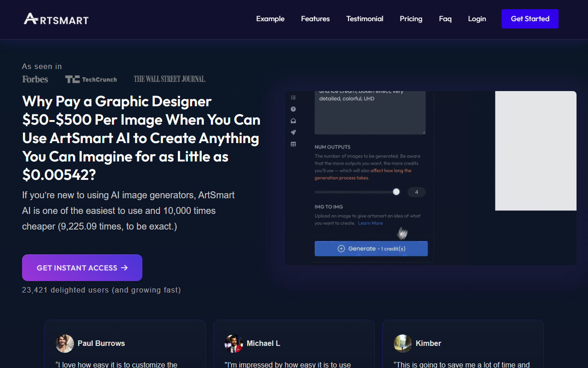
Task: Click the orange 'affect how long the' text
Action: point(391,171)
